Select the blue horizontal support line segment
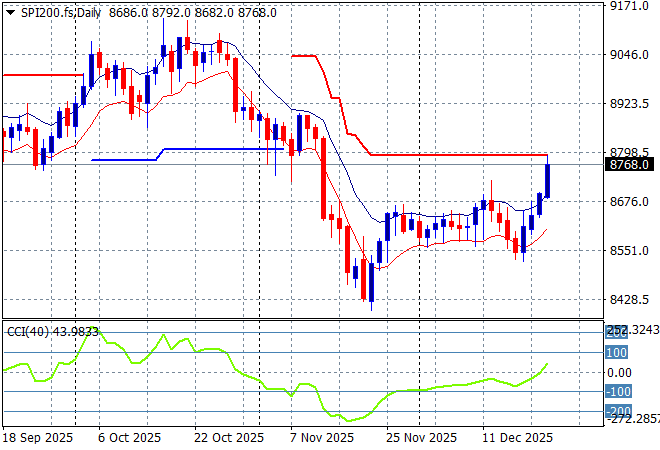 tap(220, 149)
